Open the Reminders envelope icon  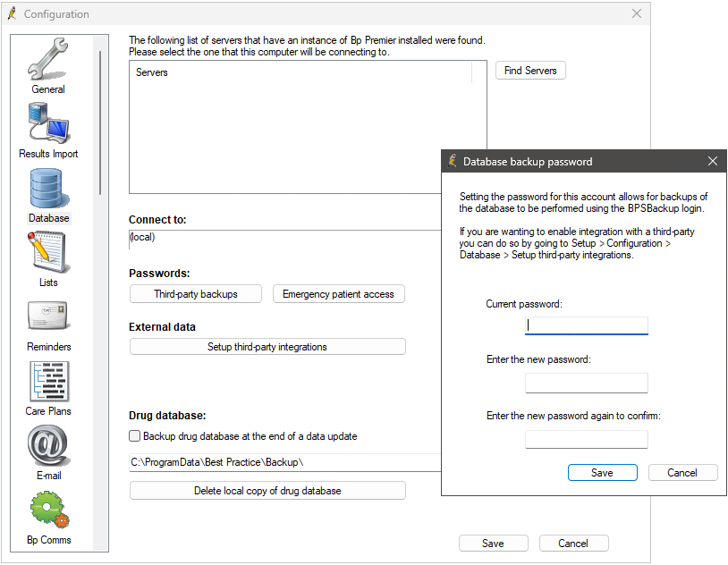pyautogui.click(x=49, y=316)
